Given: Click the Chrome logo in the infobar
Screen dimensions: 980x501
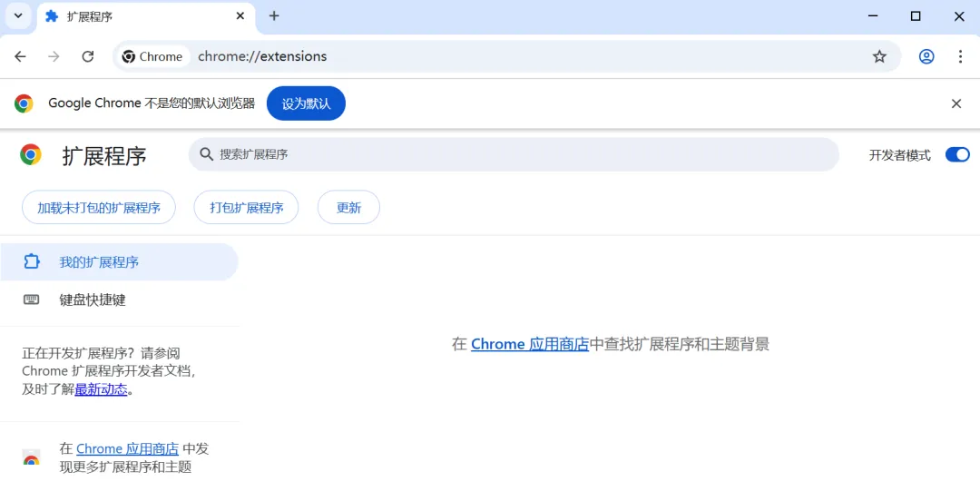Looking at the screenshot, I should 24,103.
